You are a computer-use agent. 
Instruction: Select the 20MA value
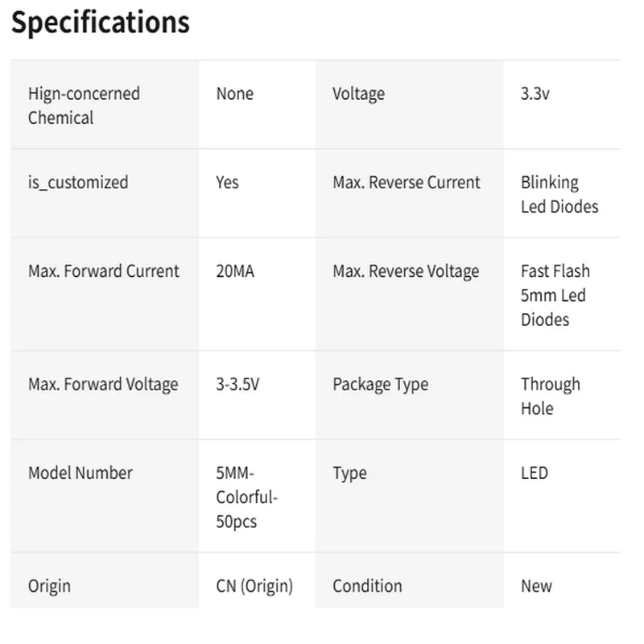tap(235, 271)
